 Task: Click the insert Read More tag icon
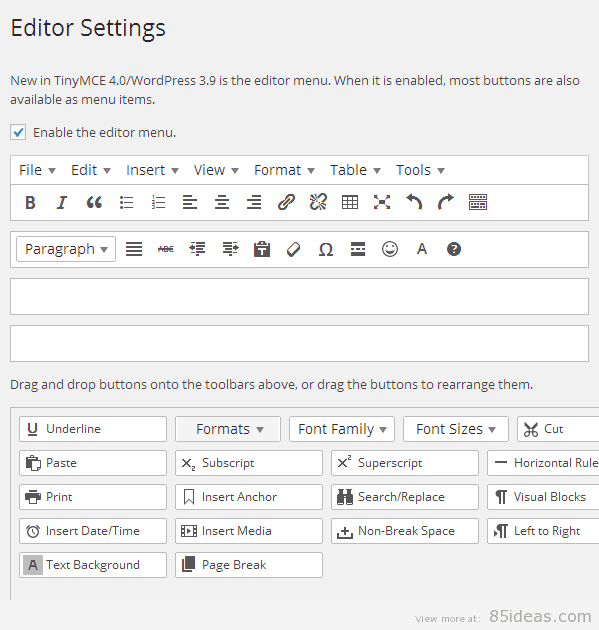358,250
